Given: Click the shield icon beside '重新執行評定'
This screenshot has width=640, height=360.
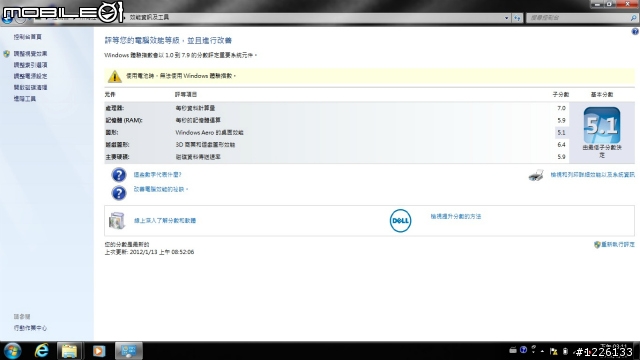Looking at the screenshot, I should (597, 244).
